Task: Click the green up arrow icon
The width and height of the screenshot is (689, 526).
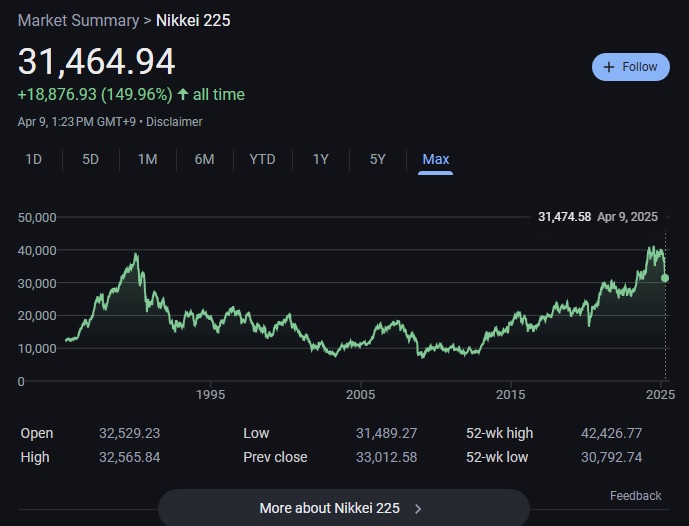Action: coord(183,94)
